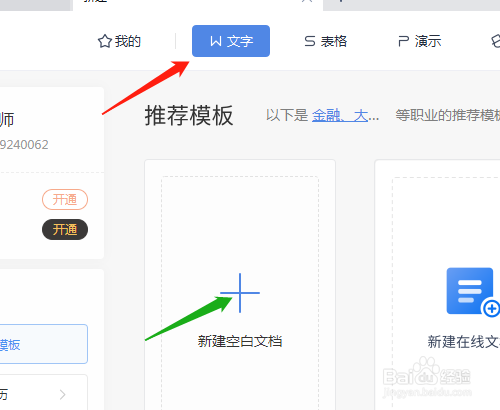This screenshot has width=500, height=410.
Task: Click the 新建空白文档 label
Action: point(240,341)
